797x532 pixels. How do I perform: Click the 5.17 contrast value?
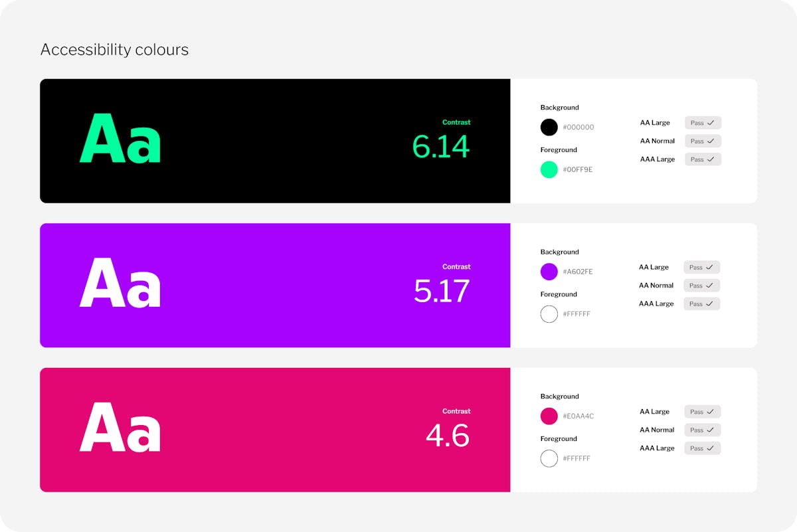click(x=442, y=291)
